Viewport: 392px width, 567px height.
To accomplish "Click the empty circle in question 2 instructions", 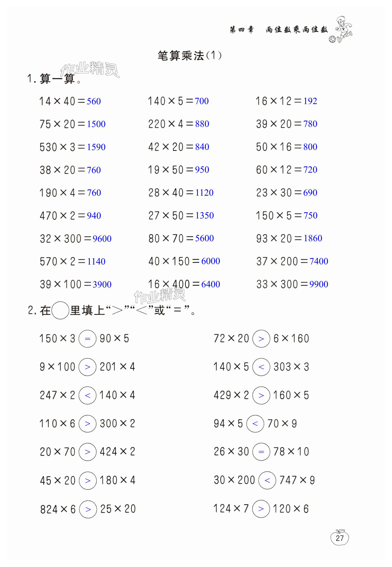I will click(x=60, y=311).
